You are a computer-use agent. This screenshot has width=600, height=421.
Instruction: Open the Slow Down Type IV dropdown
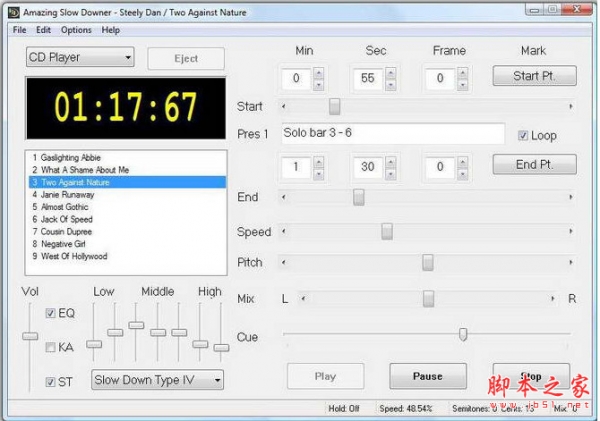tap(157, 380)
